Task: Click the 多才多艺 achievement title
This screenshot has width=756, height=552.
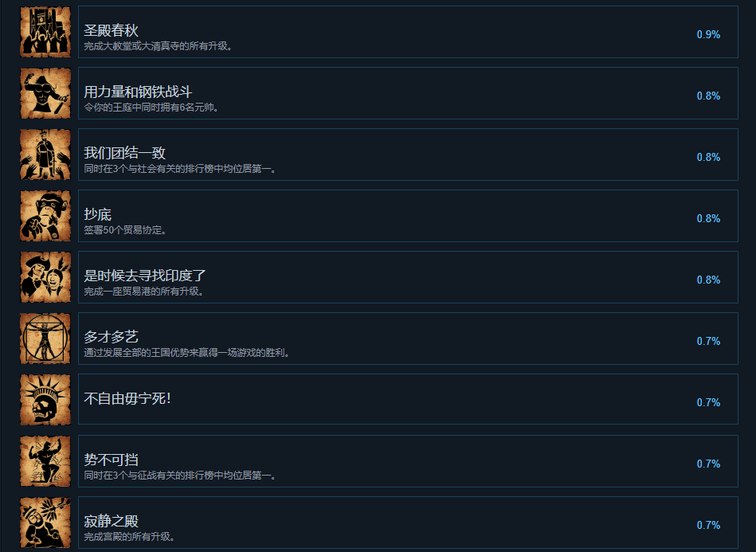Action: coord(111,336)
